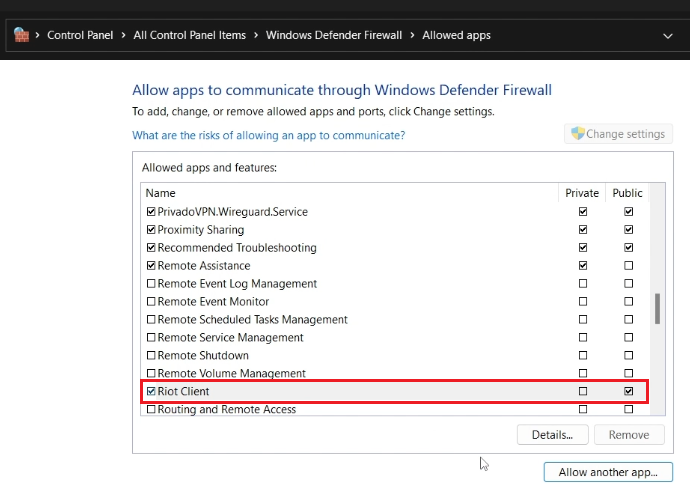The height and width of the screenshot is (501, 690).
Task: Toggle the Riot Client Private checkbox
Action: [x=583, y=391]
